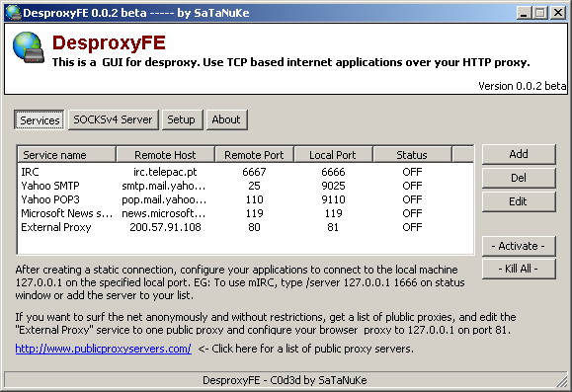Click the Activate button

[519, 246]
